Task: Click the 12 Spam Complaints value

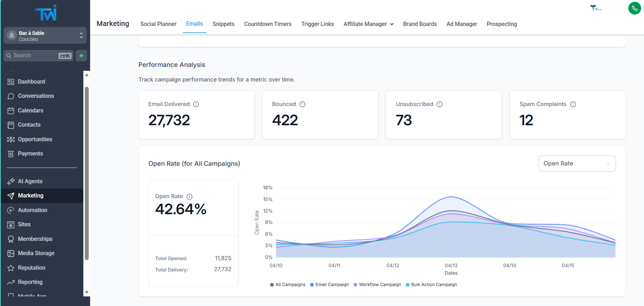Action: coord(526,120)
